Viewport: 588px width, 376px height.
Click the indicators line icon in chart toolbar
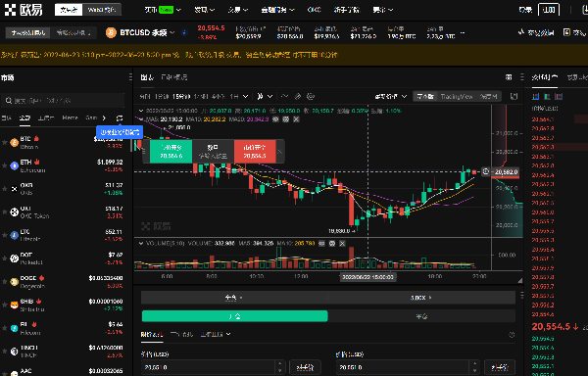coord(285,96)
